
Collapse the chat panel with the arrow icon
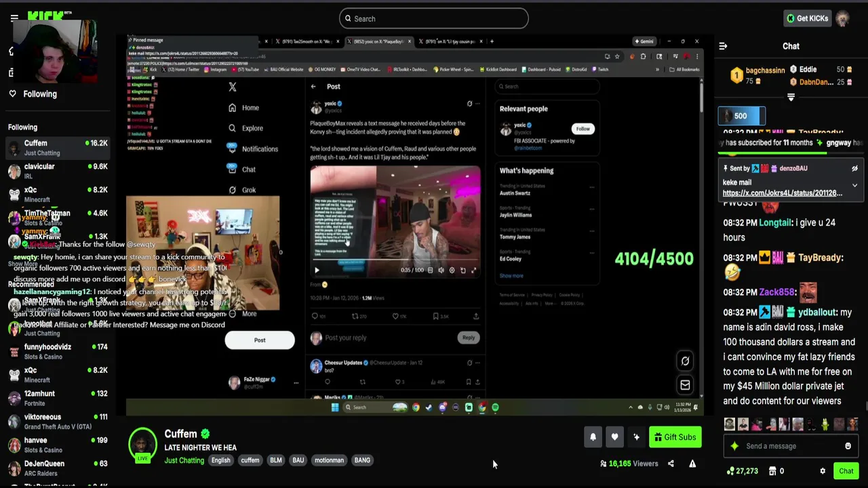(x=723, y=46)
